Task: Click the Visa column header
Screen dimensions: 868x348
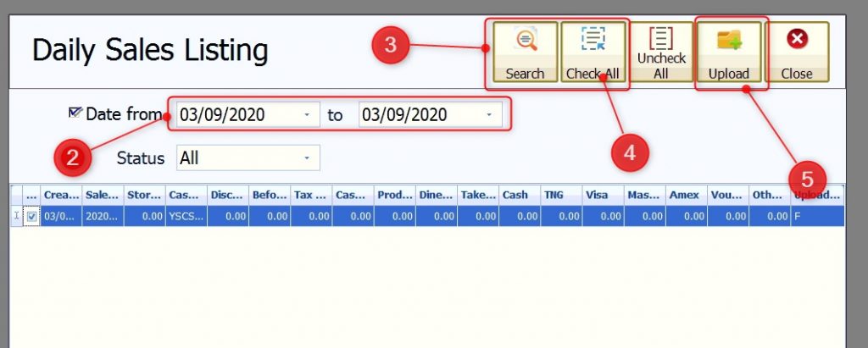Action: pos(602,195)
